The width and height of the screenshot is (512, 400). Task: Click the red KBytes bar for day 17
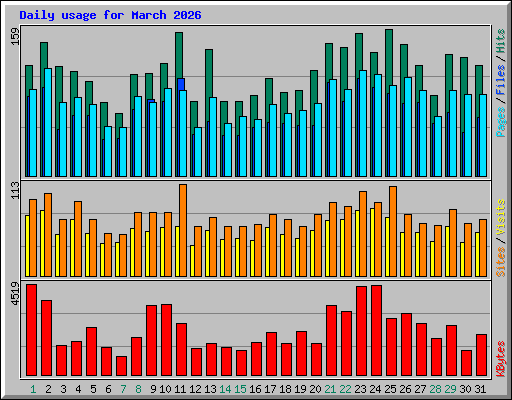[271, 354]
